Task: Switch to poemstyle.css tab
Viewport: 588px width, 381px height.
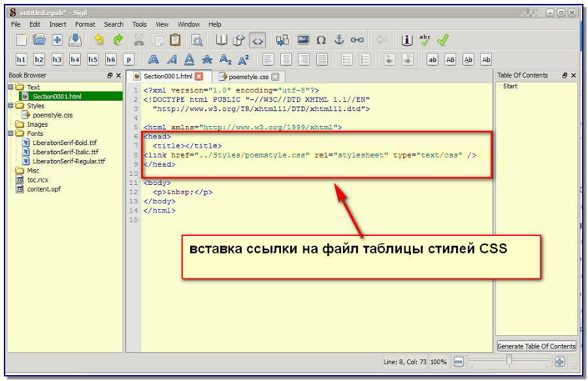Action: (248, 76)
